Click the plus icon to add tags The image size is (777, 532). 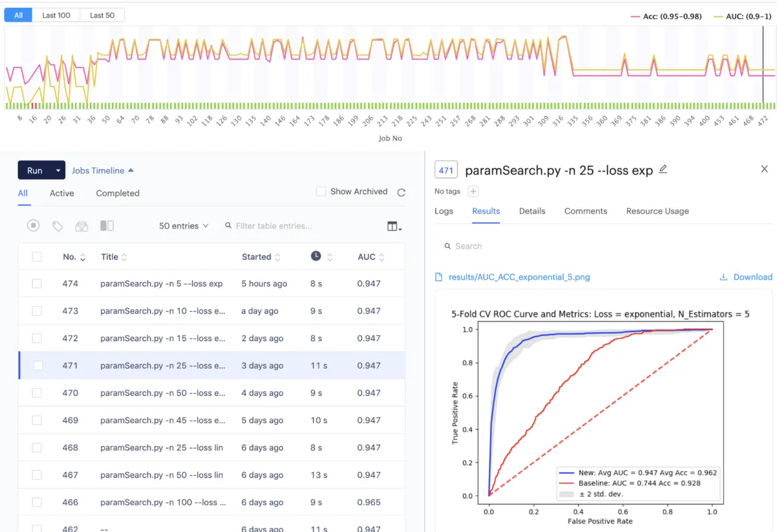tap(473, 192)
